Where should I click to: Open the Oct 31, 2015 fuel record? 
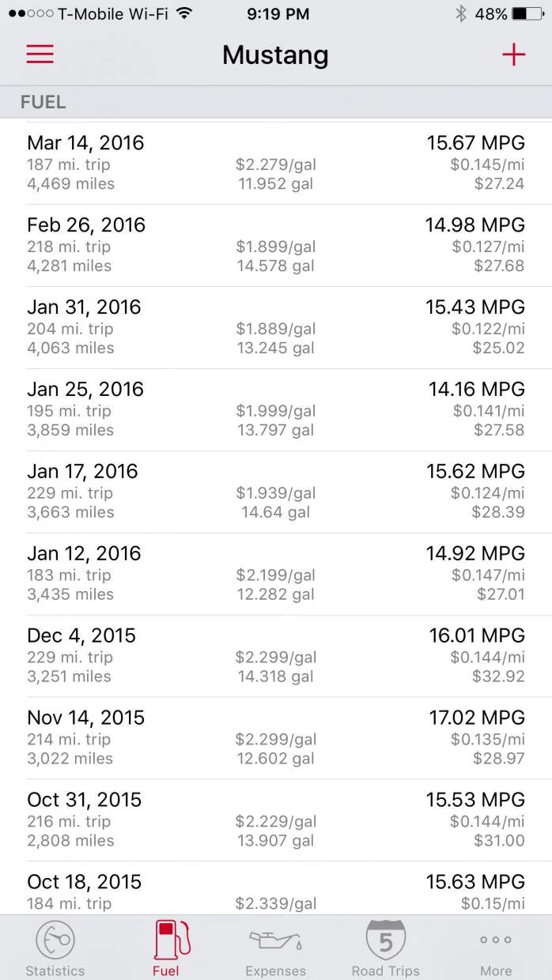pos(276,821)
